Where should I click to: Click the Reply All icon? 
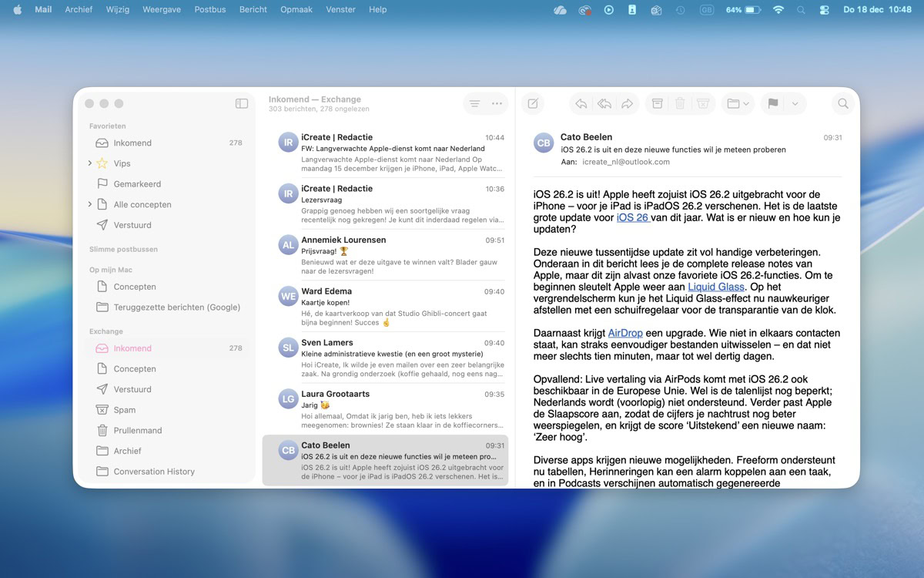pyautogui.click(x=604, y=103)
